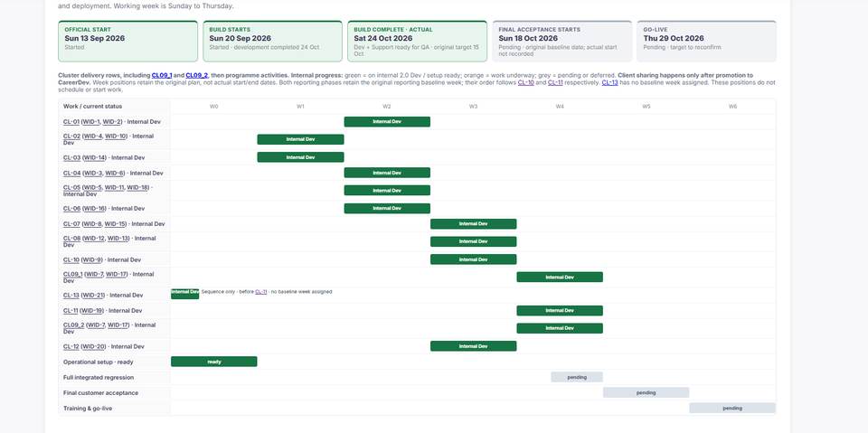Open the WID-3 work item link
The height and width of the screenshot is (433, 868).
tap(93, 174)
